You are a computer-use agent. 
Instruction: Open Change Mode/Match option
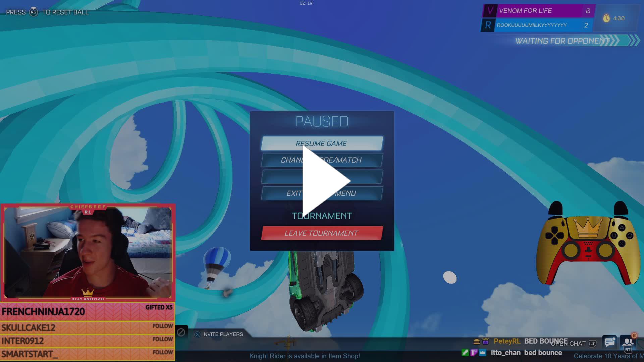(x=321, y=160)
